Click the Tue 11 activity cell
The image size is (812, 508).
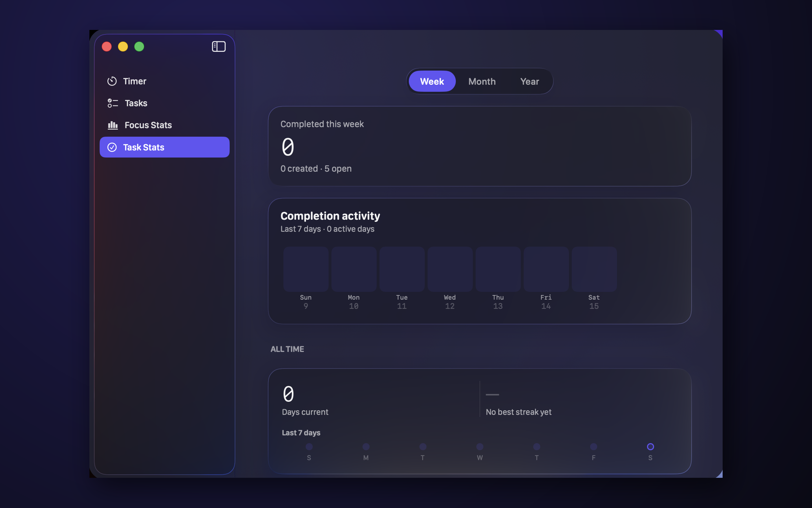[402, 269]
